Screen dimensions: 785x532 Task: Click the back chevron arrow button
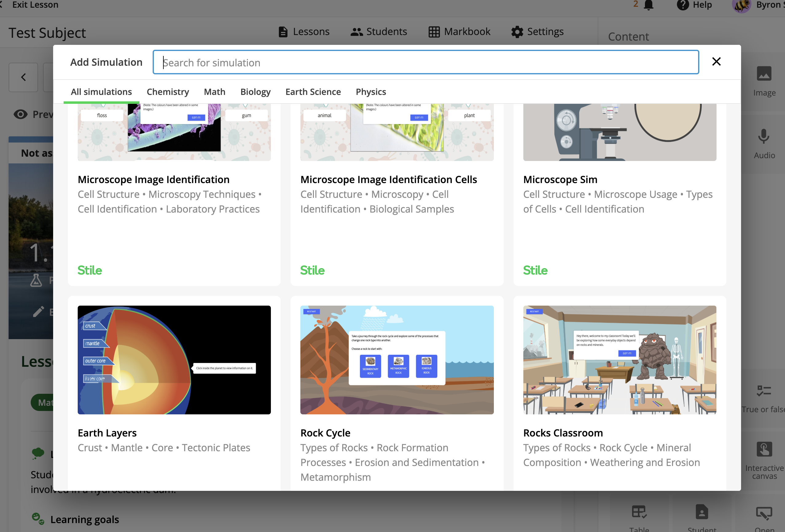point(23,77)
